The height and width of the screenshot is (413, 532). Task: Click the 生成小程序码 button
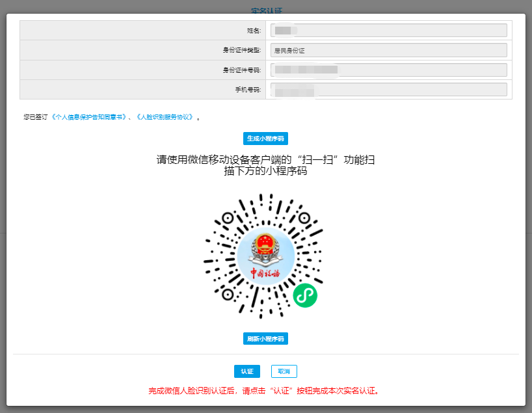point(265,139)
